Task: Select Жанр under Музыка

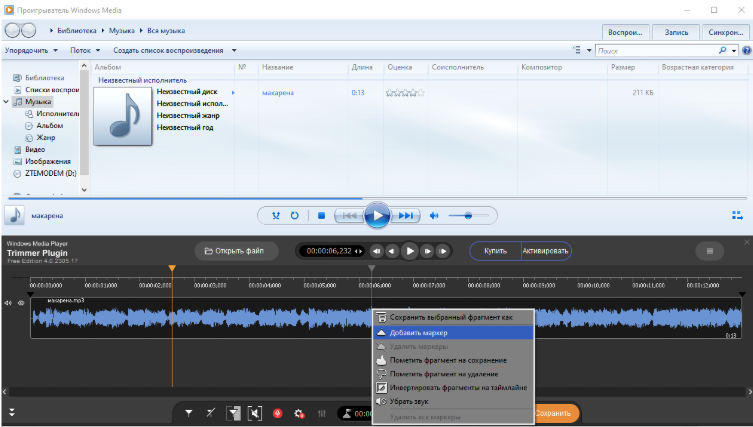Action: pos(40,137)
